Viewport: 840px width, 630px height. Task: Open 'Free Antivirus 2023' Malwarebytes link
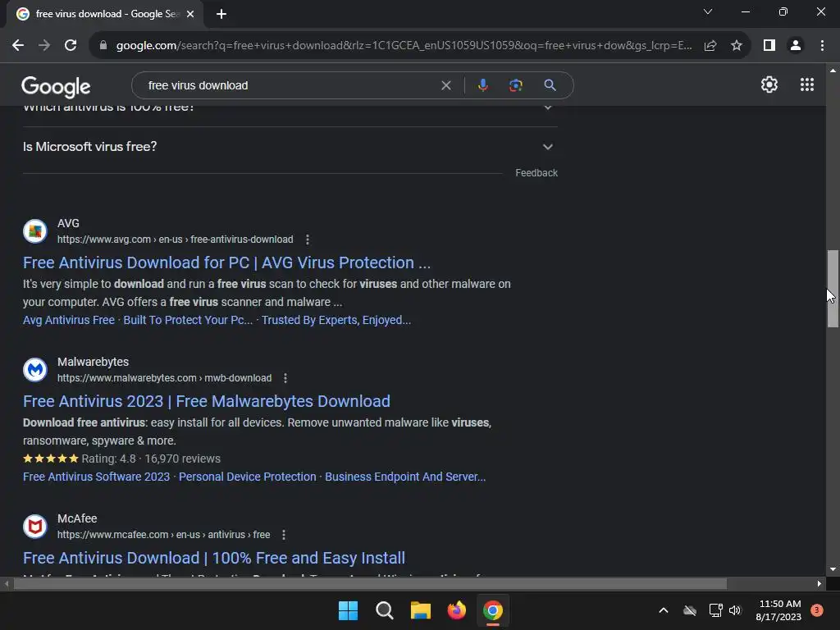206,401
